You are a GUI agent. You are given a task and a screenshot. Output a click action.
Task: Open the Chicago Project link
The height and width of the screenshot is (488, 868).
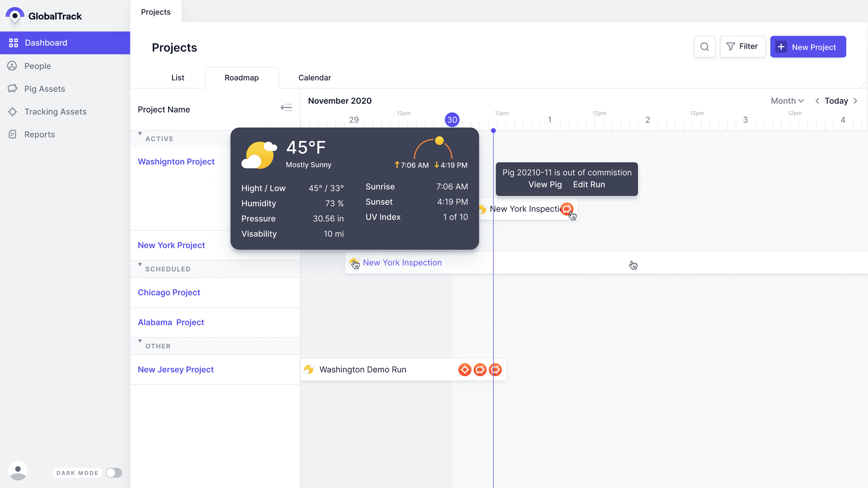(x=169, y=292)
